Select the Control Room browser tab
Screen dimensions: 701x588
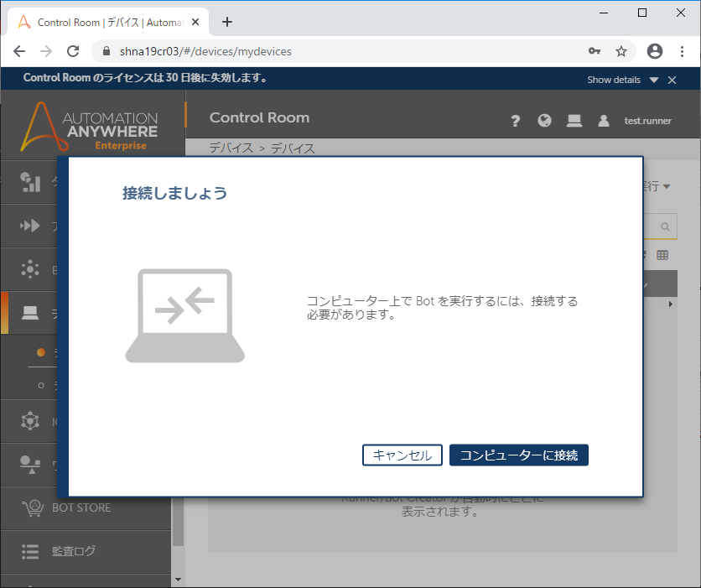pos(108,22)
